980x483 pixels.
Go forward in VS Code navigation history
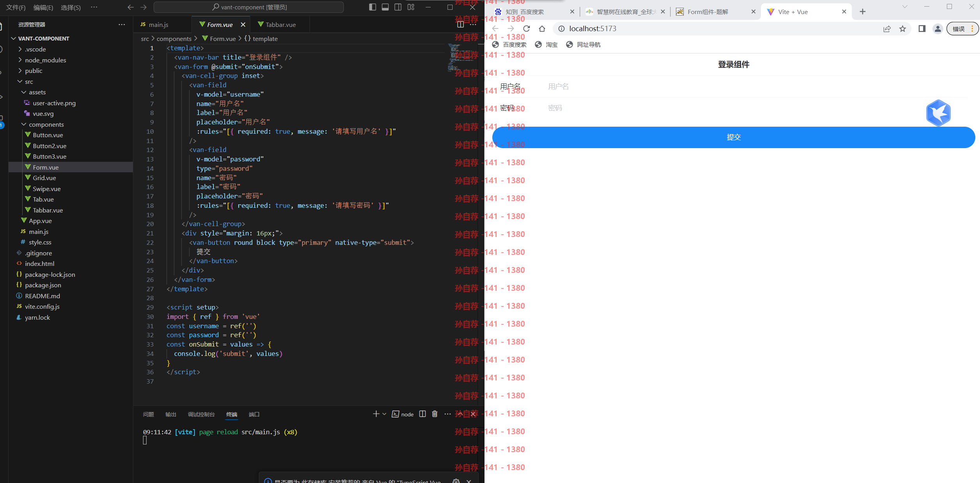[143, 7]
